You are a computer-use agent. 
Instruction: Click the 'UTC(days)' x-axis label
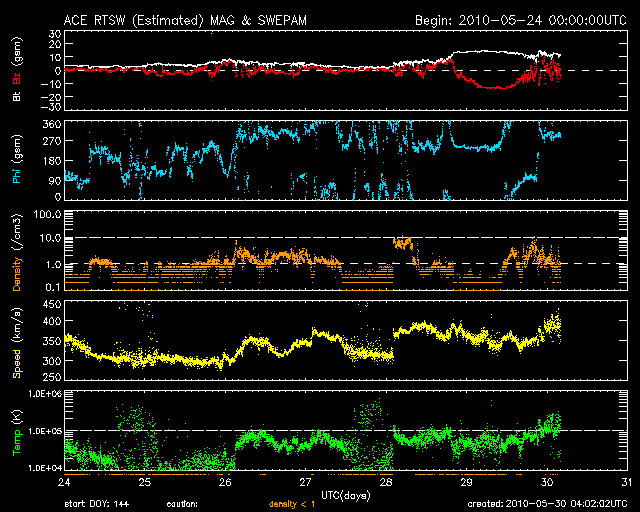coord(346,496)
